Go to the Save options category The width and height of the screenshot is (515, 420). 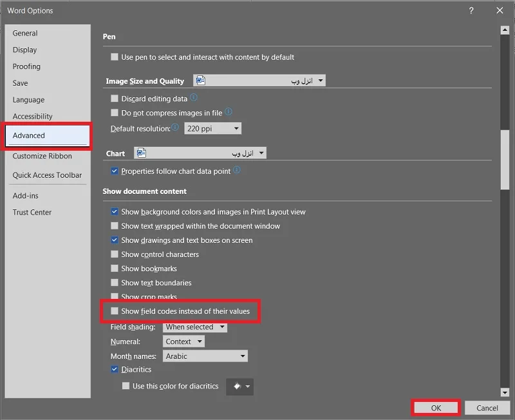tap(20, 83)
